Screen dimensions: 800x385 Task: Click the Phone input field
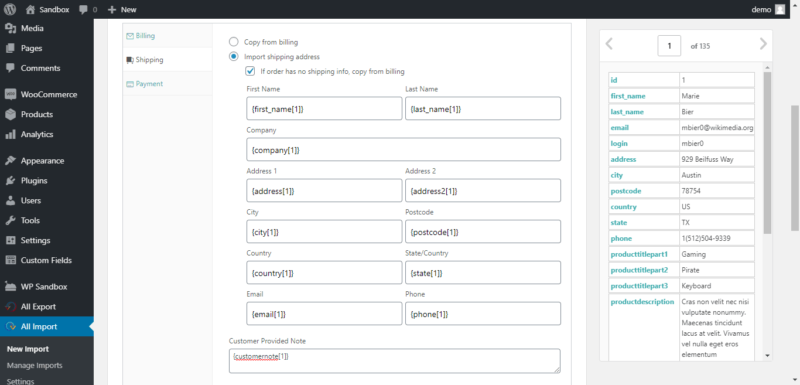pyautogui.click(x=483, y=314)
